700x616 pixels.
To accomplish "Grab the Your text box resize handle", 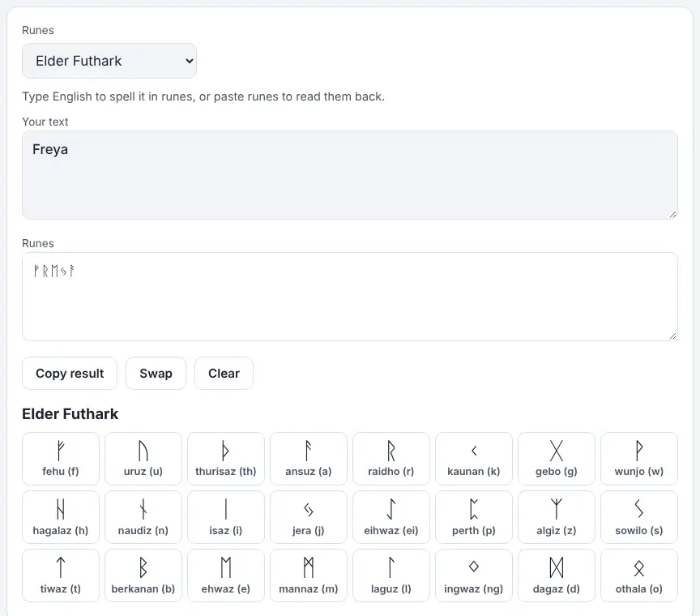I will pos(673,215).
